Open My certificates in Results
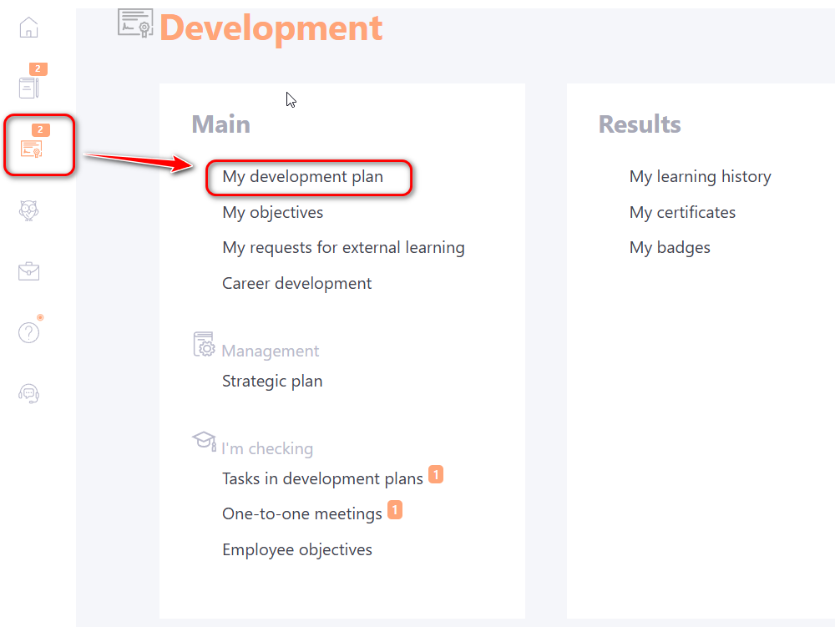This screenshot has width=840, height=627. pyautogui.click(x=682, y=213)
